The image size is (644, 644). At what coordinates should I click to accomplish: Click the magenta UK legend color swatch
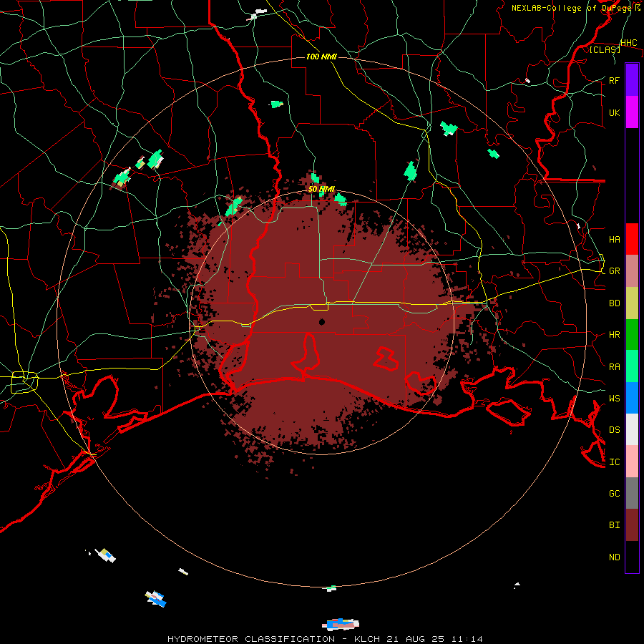tap(632, 112)
